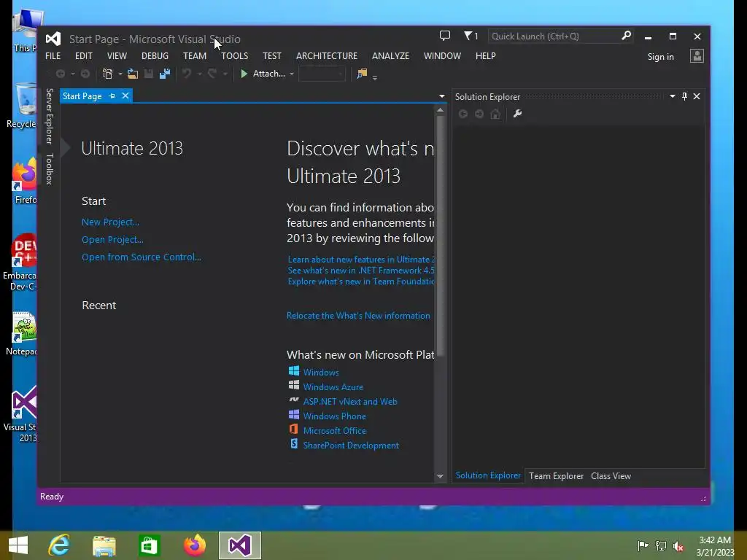Viewport: 747px width, 560px height.
Task: Open the TOOLS menu
Action: click(x=234, y=55)
